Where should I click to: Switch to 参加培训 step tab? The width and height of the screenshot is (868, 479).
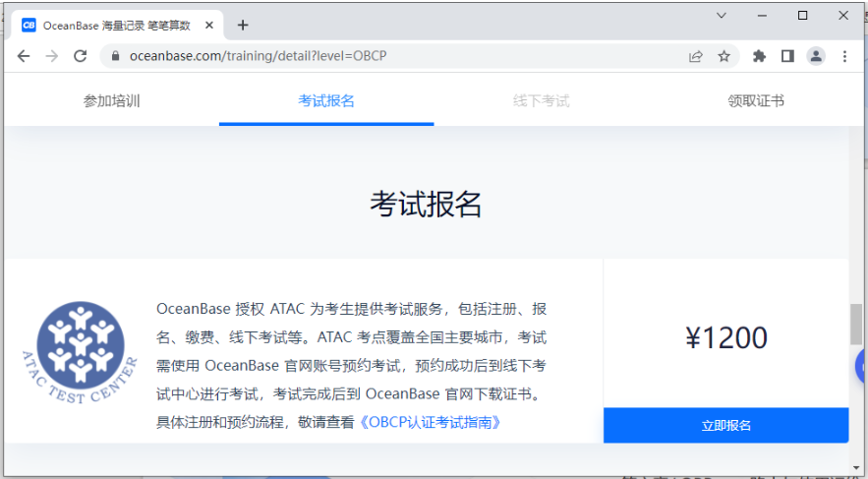pyautogui.click(x=111, y=100)
